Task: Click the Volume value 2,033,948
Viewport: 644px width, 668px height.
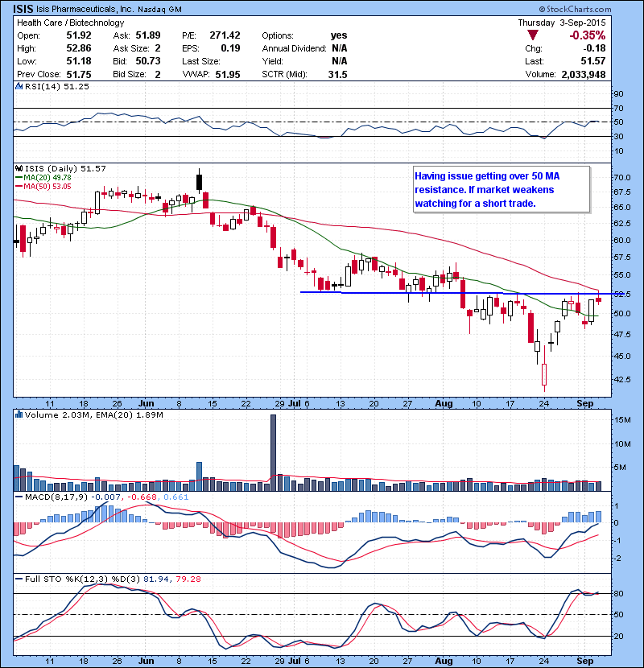Action: tap(584, 74)
